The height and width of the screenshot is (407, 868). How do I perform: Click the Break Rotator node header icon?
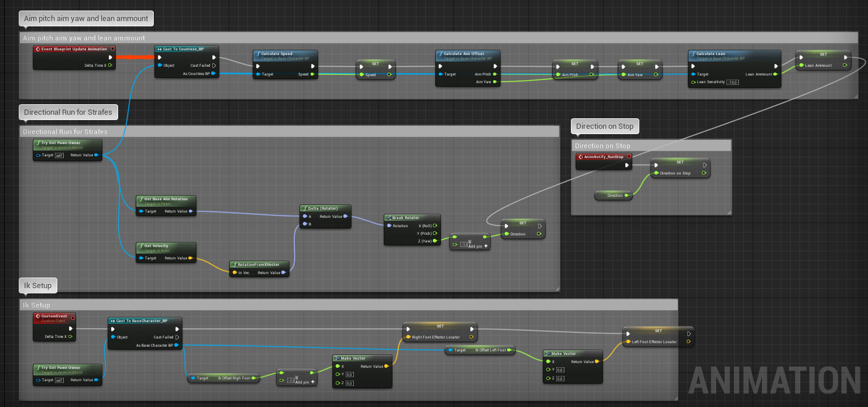[x=389, y=218]
